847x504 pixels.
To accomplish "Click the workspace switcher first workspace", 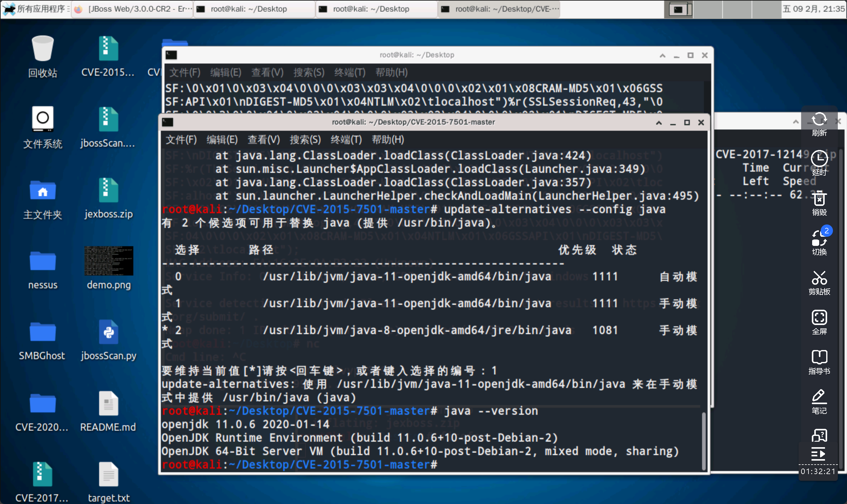I will point(678,9).
